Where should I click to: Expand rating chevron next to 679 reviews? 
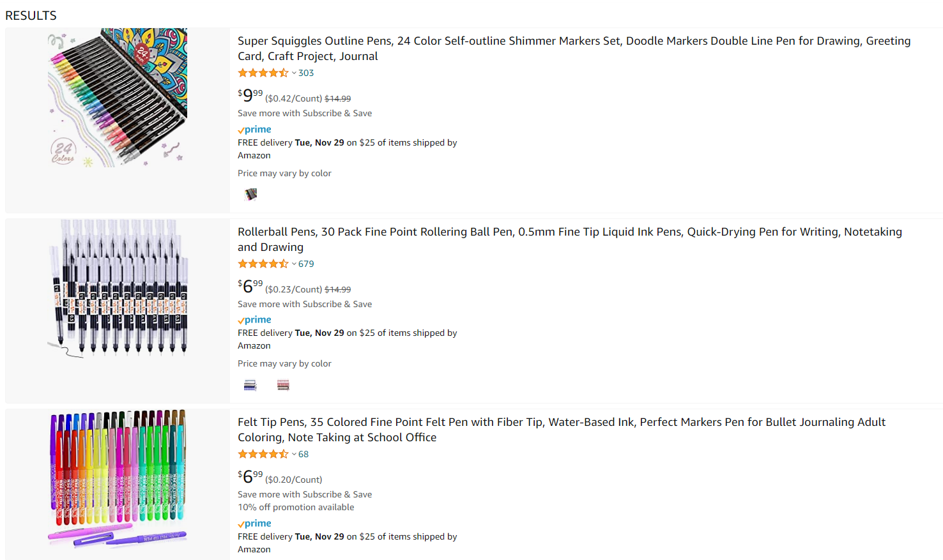[294, 264]
